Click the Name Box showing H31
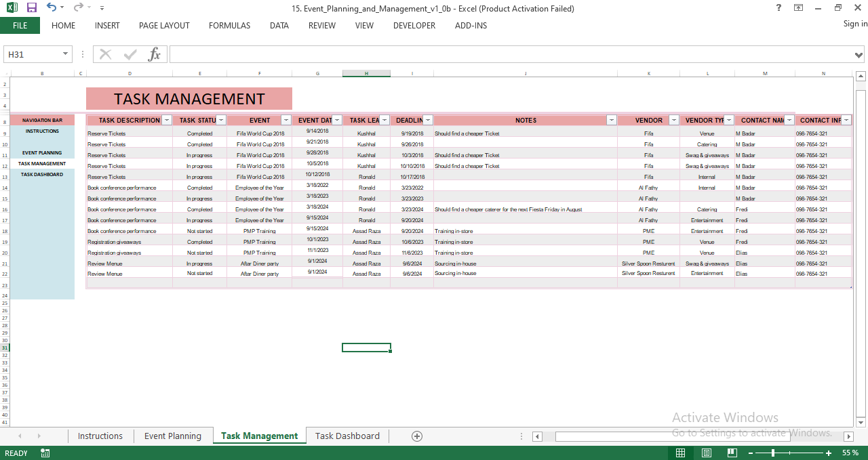The height and width of the screenshot is (460, 868). [33, 54]
